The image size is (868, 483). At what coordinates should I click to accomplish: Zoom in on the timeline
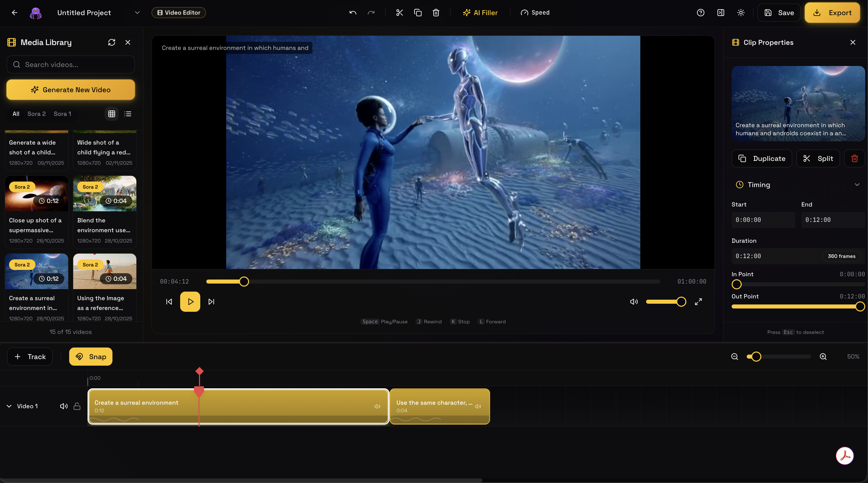point(823,357)
